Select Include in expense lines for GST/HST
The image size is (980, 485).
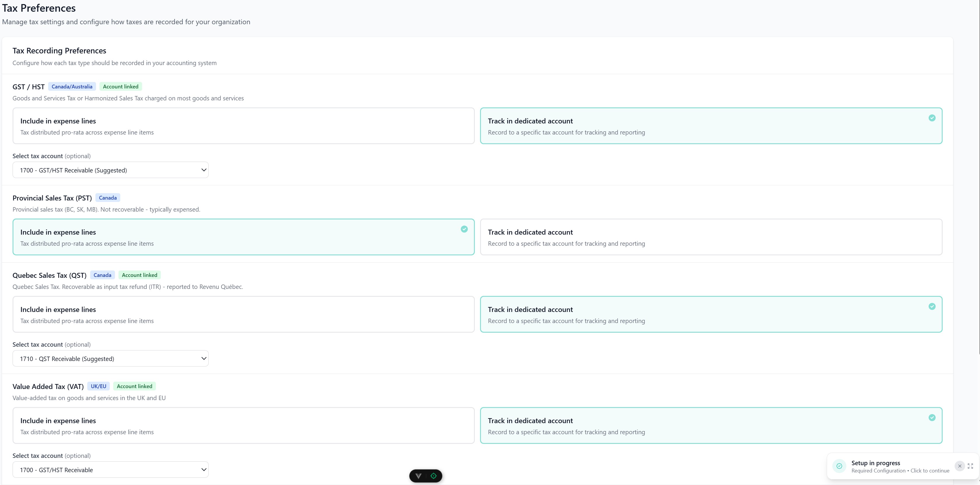coord(243,126)
